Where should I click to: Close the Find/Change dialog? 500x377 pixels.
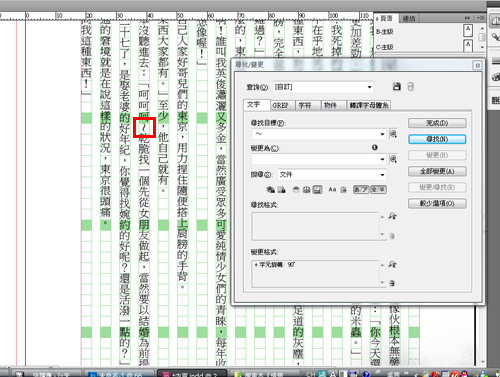pos(477,65)
